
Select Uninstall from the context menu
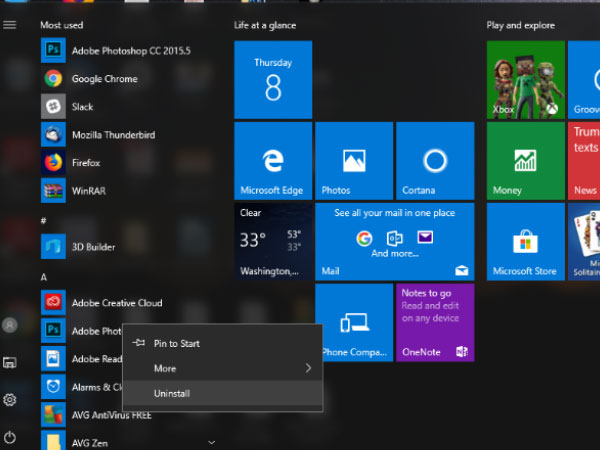pos(171,393)
